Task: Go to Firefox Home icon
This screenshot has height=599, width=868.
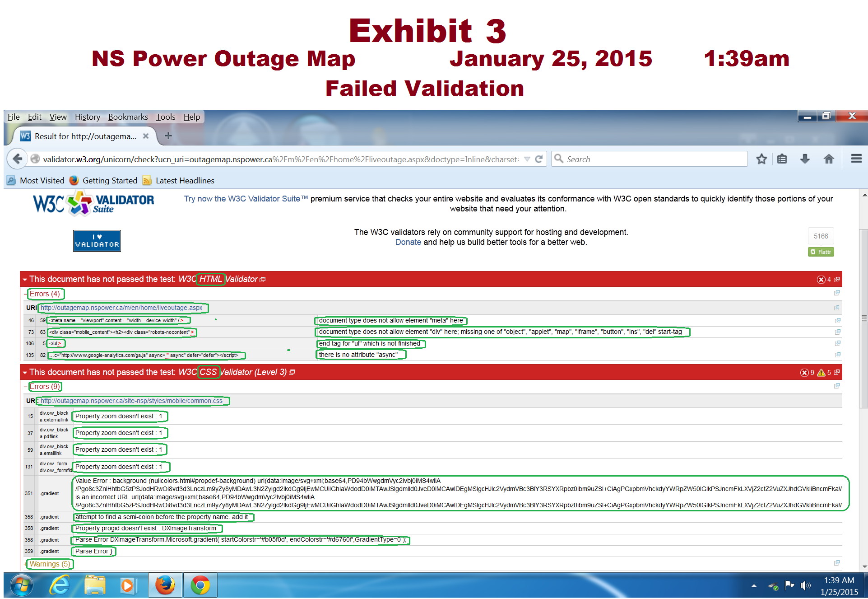Action: (828, 159)
